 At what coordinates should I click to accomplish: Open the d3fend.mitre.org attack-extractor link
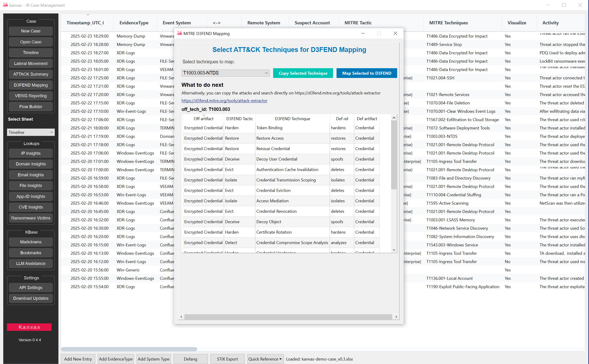224,101
